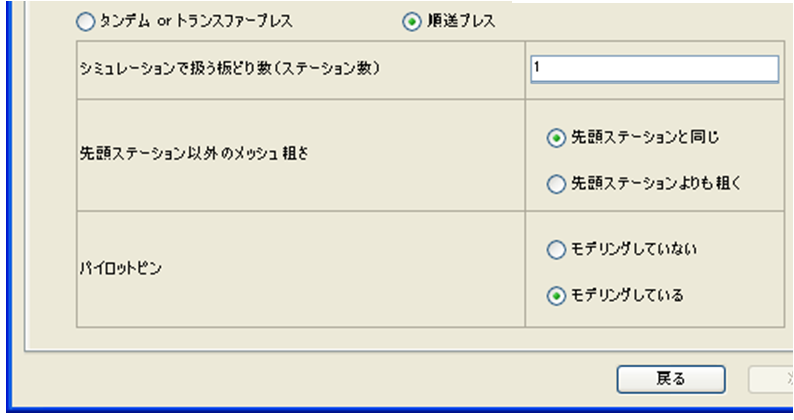Viewport: 794px width, 420px height.
Task: Click the 先頭ステーションよりも粗く label text
Action: pos(656,183)
